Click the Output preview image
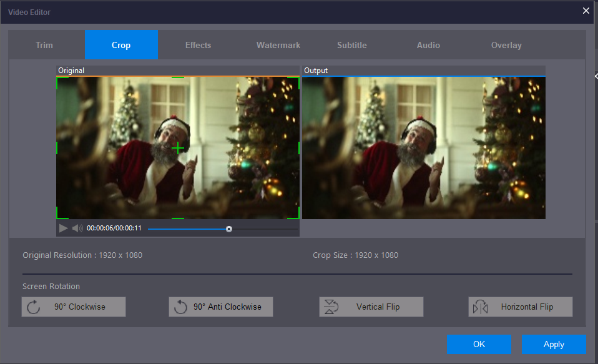Viewport: 598px width, 364px height. 424,147
